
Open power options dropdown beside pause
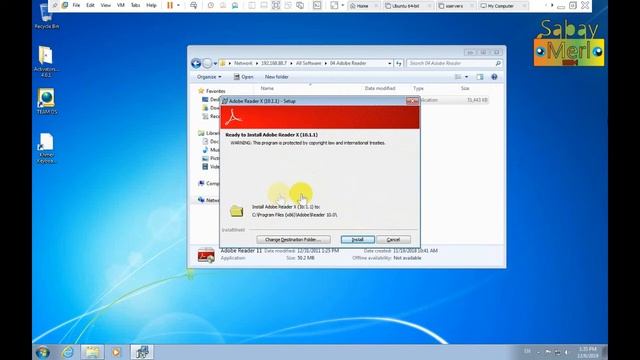tap(178, 5)
